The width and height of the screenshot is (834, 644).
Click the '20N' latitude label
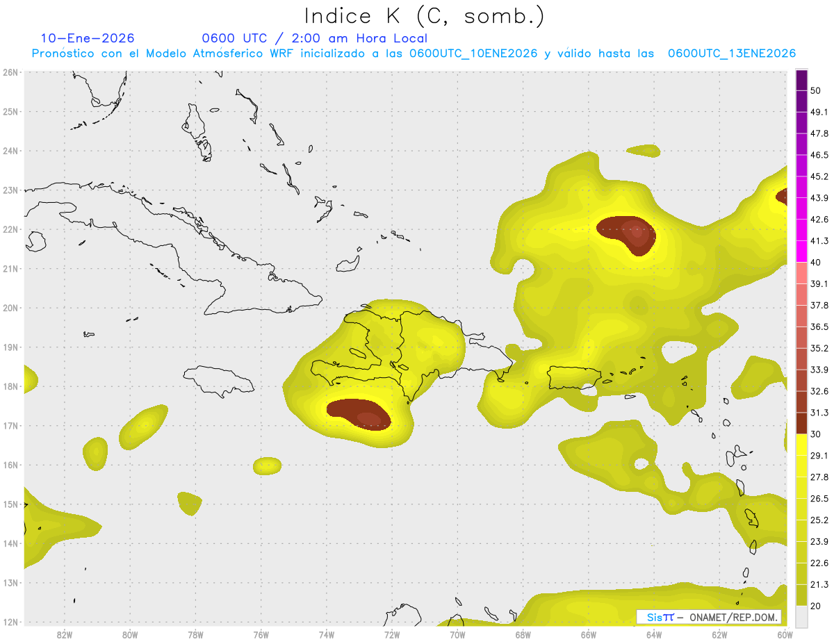(10, 308)
